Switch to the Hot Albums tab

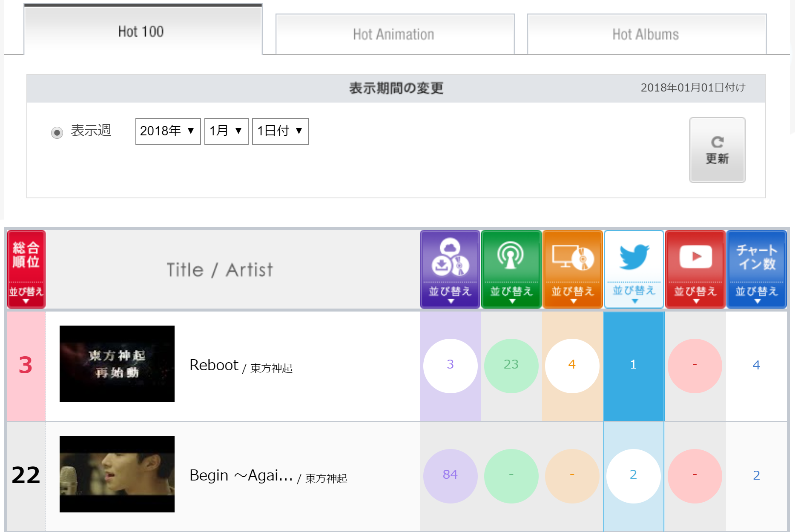pos(646,34)
